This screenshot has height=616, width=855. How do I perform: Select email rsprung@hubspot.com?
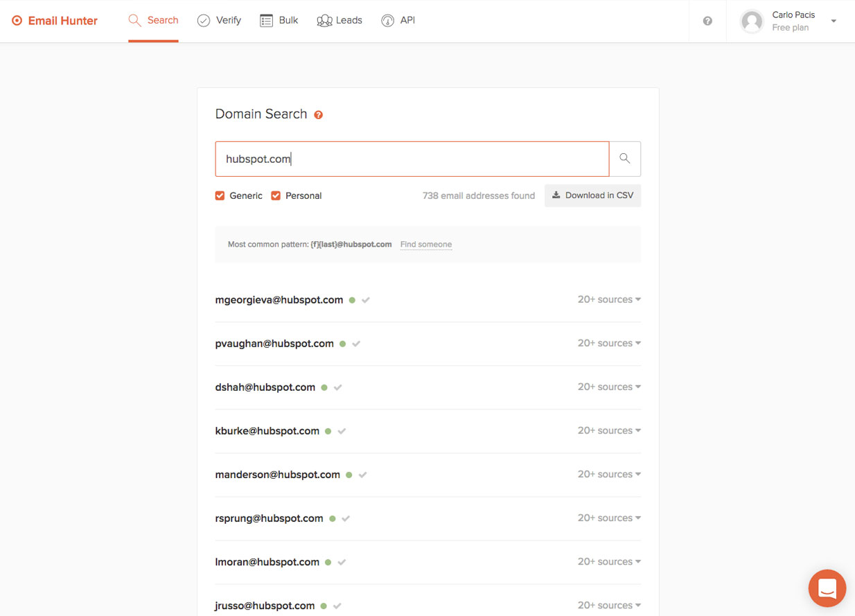tap(270, 518)
